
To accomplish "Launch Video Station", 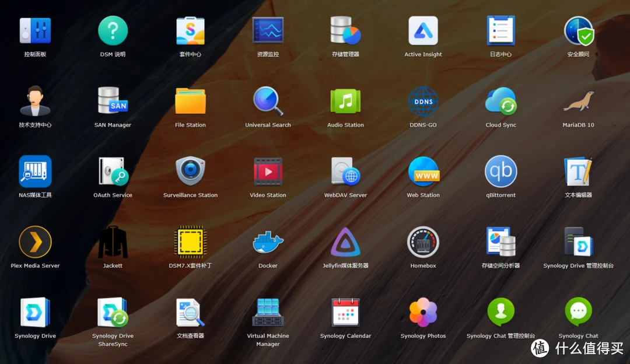I will click(x=268, y=171).
